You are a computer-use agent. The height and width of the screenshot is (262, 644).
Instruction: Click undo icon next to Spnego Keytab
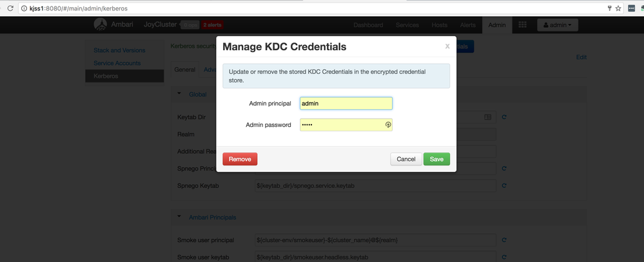pyautogui.click(x=504, y=186)
